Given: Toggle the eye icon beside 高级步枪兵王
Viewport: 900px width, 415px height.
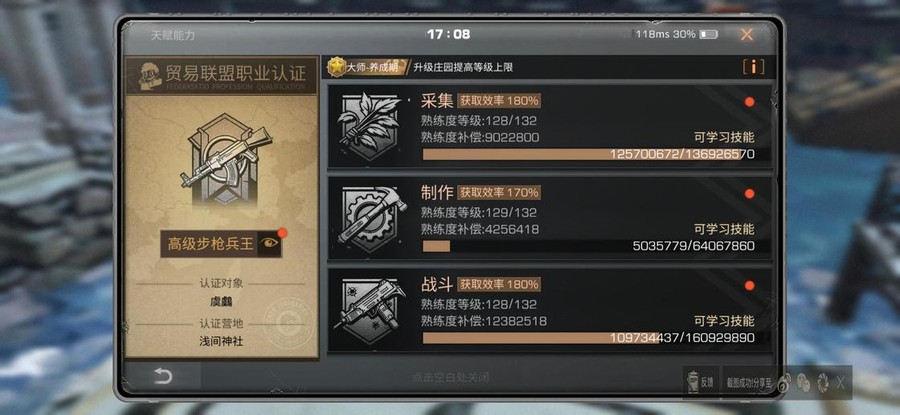Looking at the screenshot, I should click(x=269, y=243).
